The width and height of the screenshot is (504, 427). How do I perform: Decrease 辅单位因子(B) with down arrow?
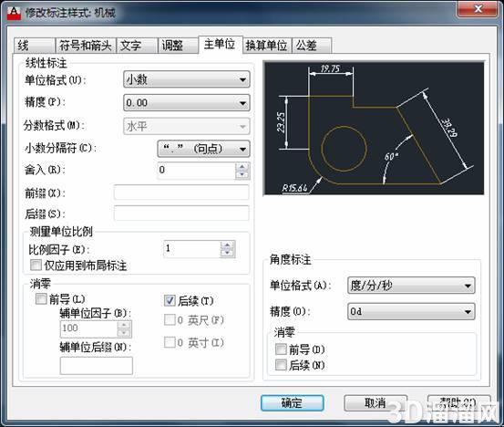tap(124, 333)
